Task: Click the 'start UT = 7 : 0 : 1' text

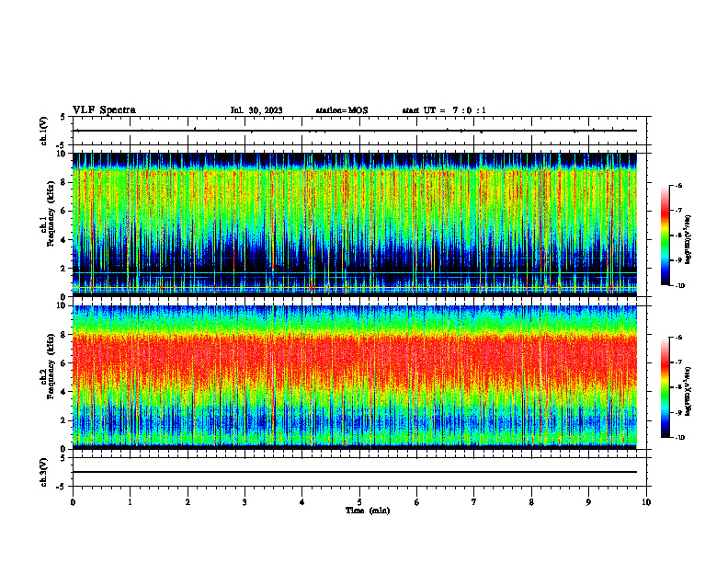Action: (444, 110)
